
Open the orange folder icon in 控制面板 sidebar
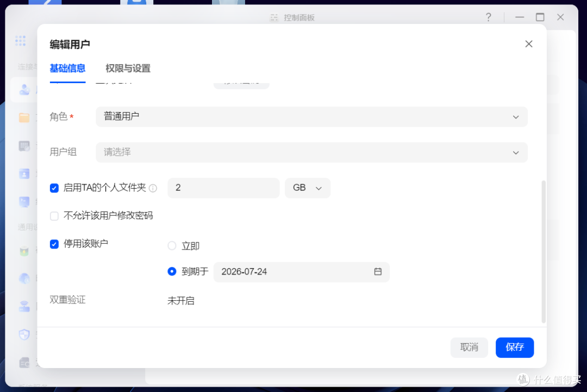coord(24,117)
